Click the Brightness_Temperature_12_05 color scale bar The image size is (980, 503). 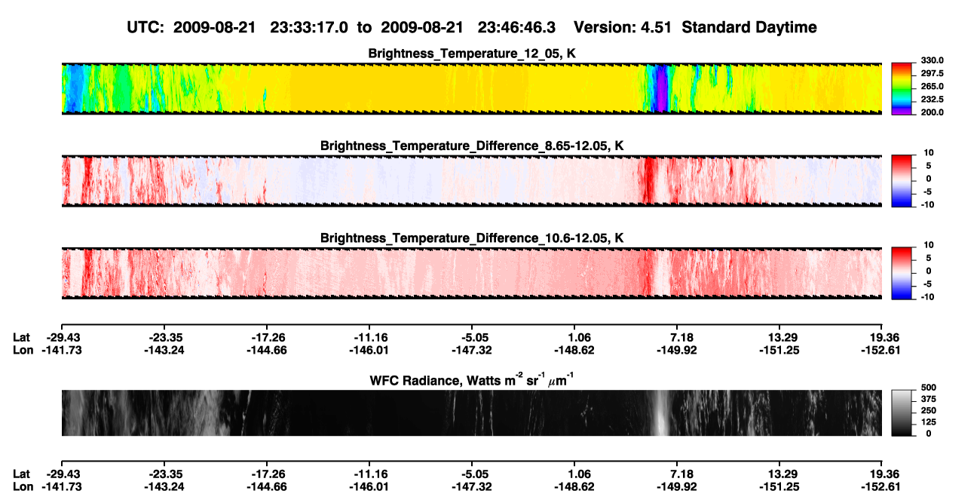(x=902, y=88)
